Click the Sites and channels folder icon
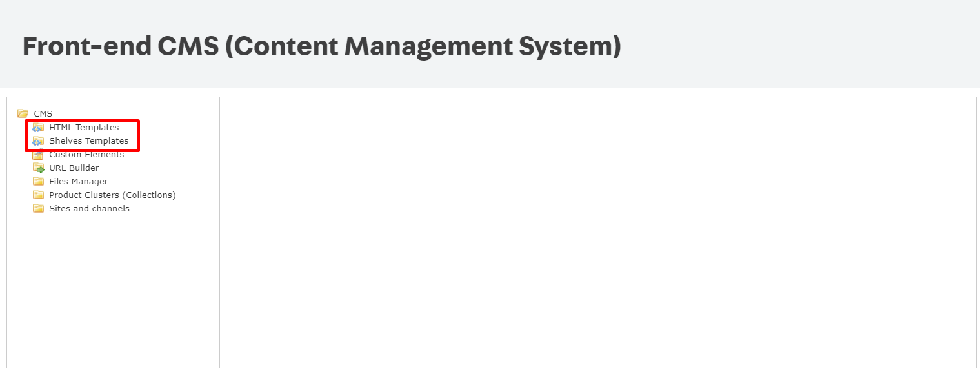980x368 pixels. point(39,209)
